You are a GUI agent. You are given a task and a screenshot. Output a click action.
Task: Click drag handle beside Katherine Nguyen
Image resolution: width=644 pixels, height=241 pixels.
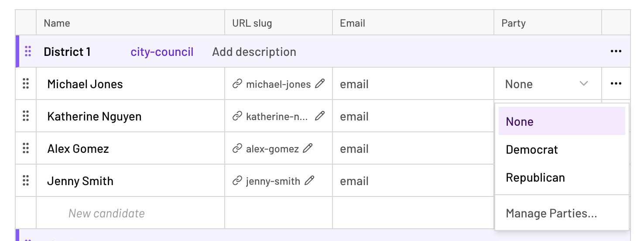(26, 116)
